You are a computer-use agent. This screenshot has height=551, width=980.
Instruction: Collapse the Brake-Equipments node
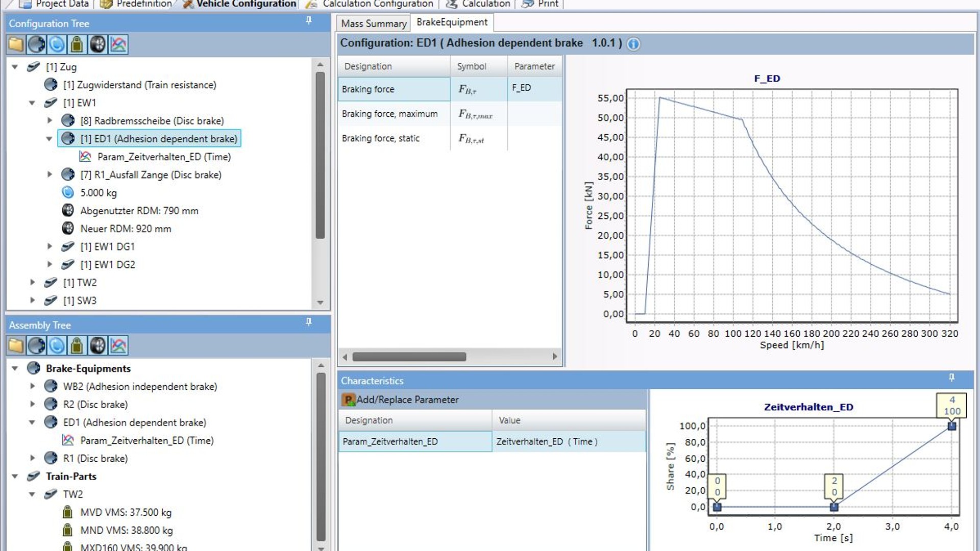coord(15,368)
